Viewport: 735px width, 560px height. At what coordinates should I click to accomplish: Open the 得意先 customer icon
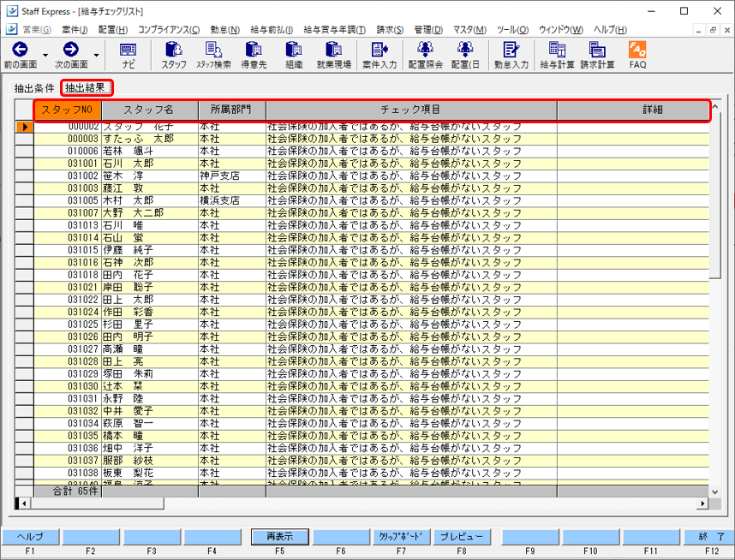pyautogui.click(x=254, y=55)
